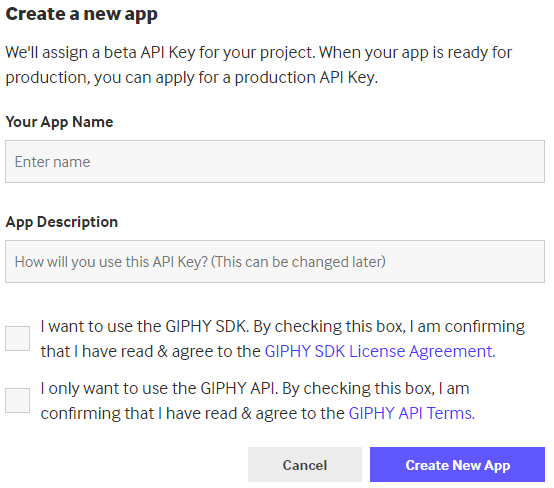This screenshot has width=554, height=488.
Task: Focus the Your App Name input field
Action: [275, 161]
